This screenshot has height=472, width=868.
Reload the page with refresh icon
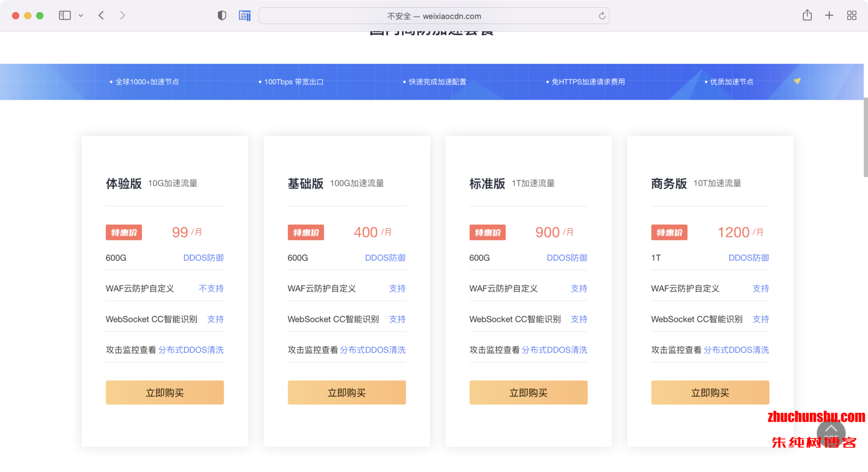pyautogui.click(x=602, y=16)
